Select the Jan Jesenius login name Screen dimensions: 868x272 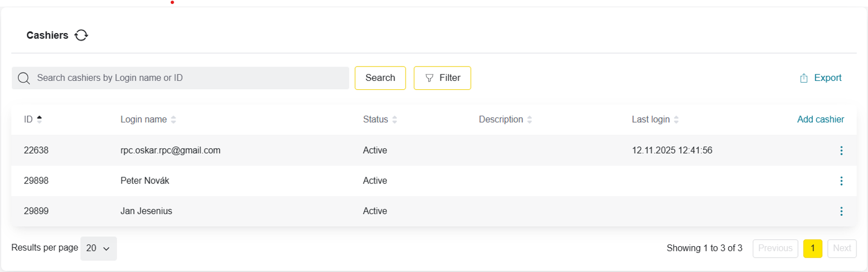(x=146, y=211)
